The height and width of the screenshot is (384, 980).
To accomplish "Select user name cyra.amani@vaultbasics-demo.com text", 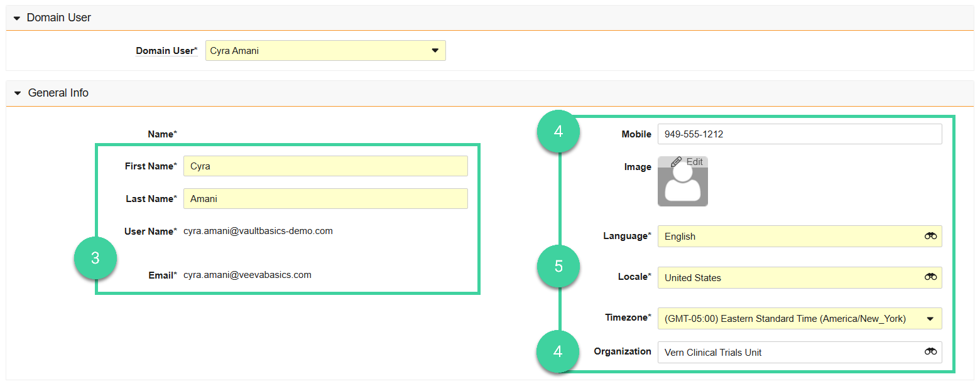I will [x=258, y=231].
